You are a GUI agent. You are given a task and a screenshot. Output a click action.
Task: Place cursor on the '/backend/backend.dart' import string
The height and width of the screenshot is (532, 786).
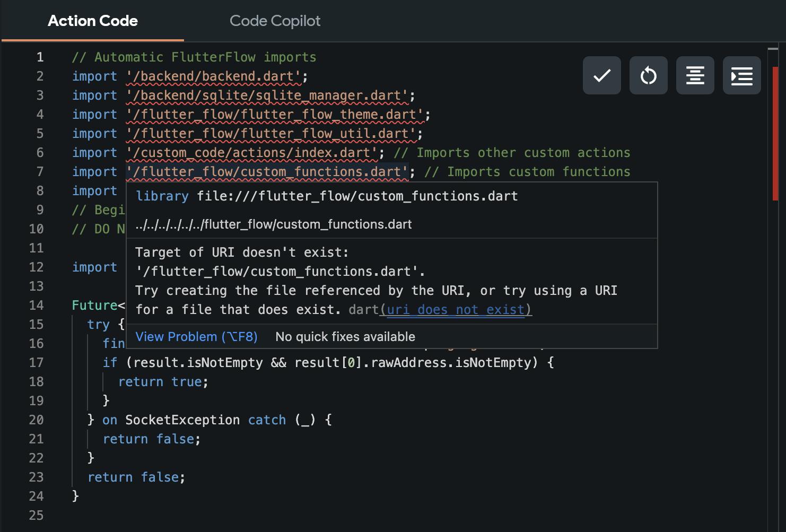point(214,76)
